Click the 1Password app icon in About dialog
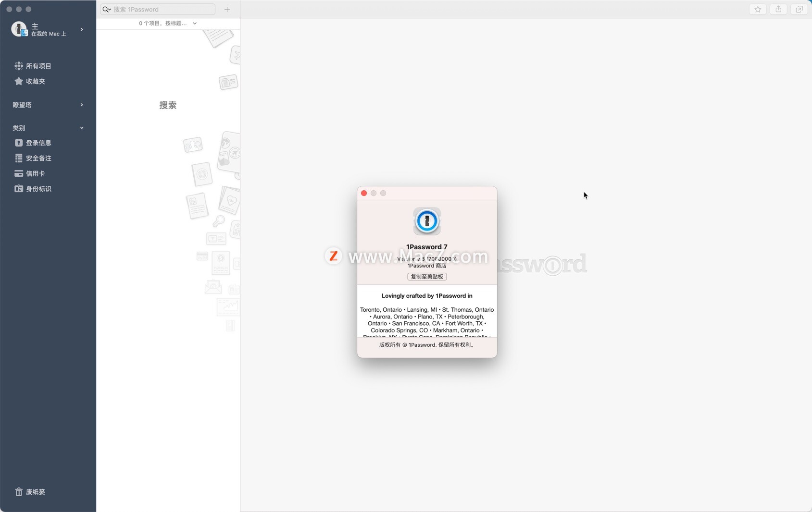This screenshot has height=512, width=812. [427, 221]
